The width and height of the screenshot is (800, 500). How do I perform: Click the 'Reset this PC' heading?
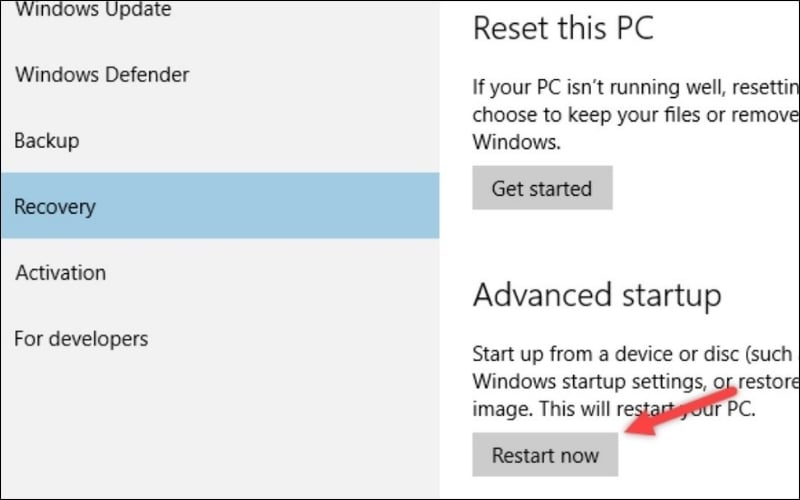click(x=563, y=28)
